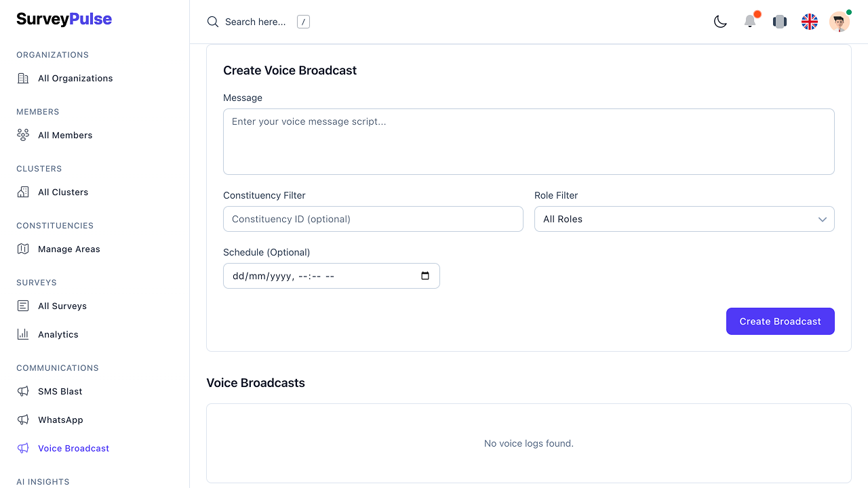Open All Surveys in sidebar

tap(62, 306)
